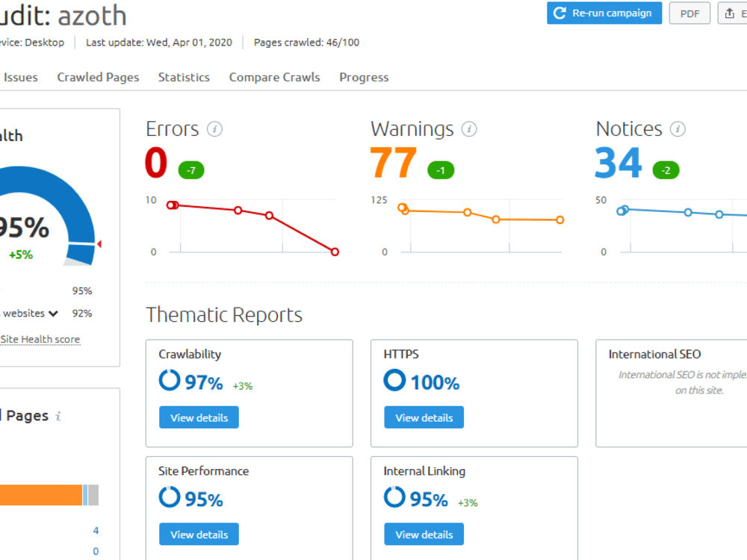Click the blue count 4 link
The width and height of the screenshot is (747, 560).
pos(96,530)
